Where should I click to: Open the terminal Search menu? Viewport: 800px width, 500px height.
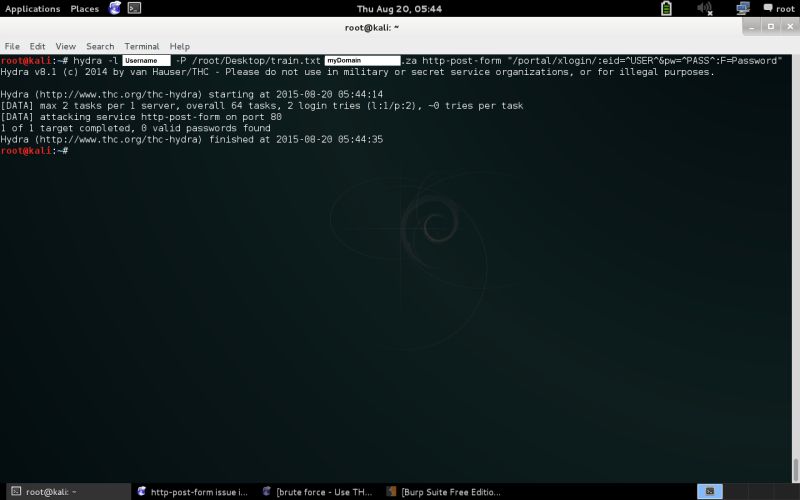coord(100,46)
